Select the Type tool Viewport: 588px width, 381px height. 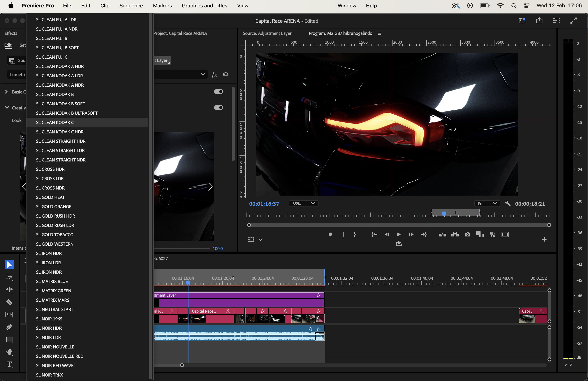coord(9,364)
